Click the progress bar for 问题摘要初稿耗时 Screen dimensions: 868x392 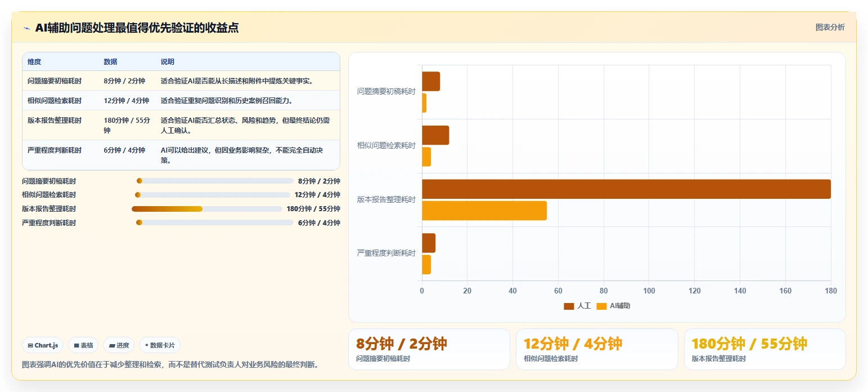point(215,181)
